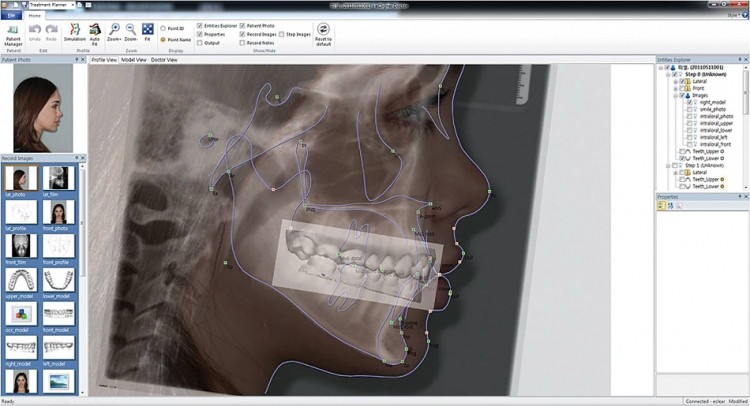Screen dimensions: 750x406
Task: Click the new document icon in title bar
Action: point(15,4)
